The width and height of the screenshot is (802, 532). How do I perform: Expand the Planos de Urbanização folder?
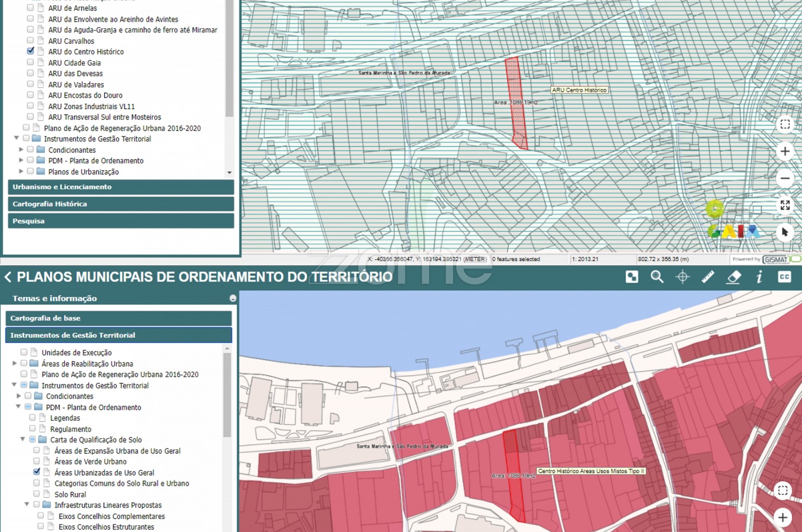point(21,171)
